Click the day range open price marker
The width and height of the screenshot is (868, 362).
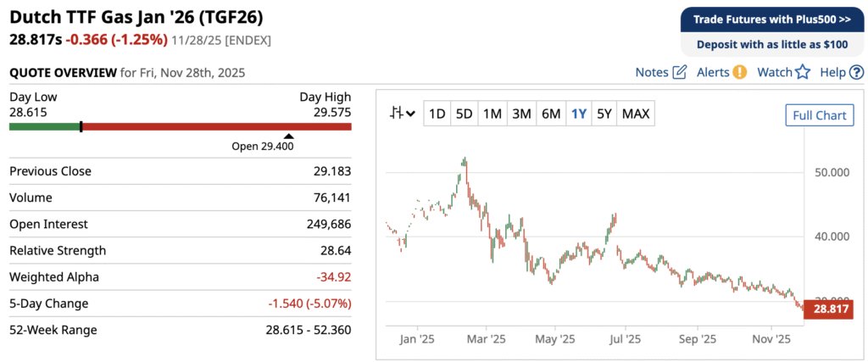coord(289,136)
